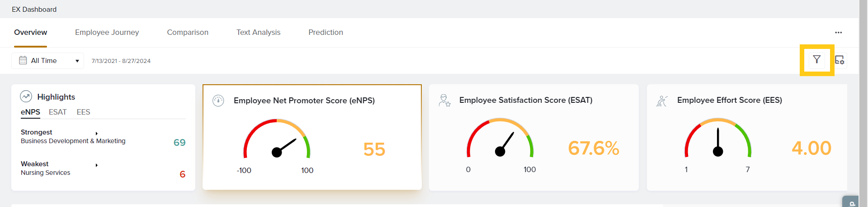Open the filter funnel icon

coord(816,60)
